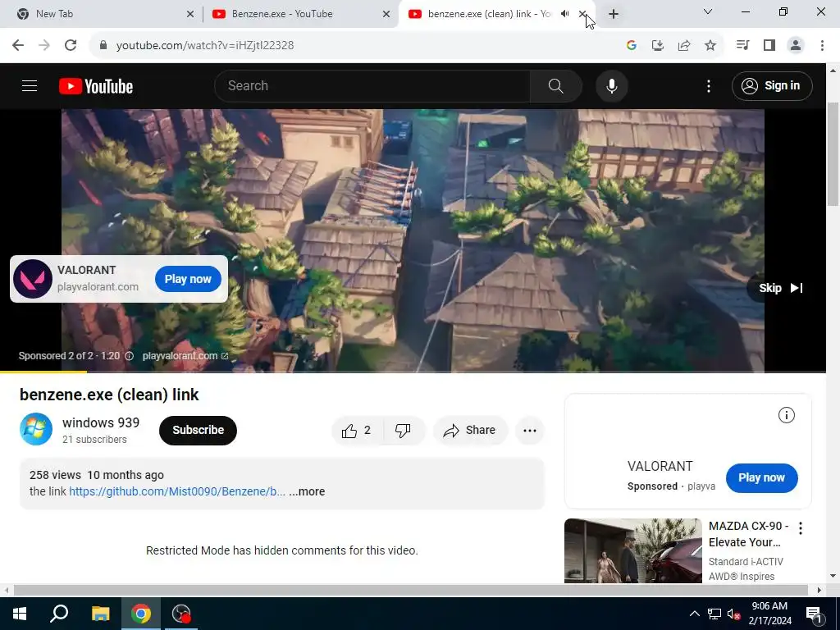Image resolution: width=840 pixels, height=630 pixels.
Task: Open taskbar search magnifier
Action: pyautogui.click(x=59, y=614)
